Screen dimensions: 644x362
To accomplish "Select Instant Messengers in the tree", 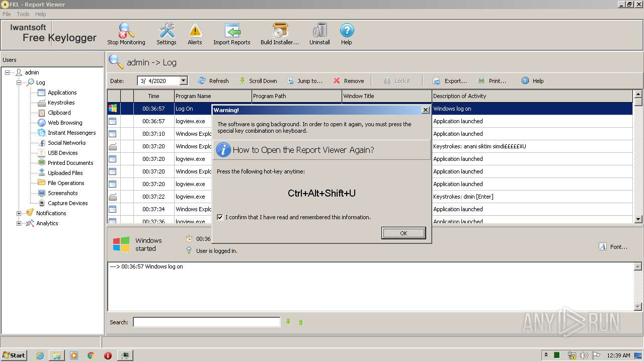I will [x=71, y=133].
